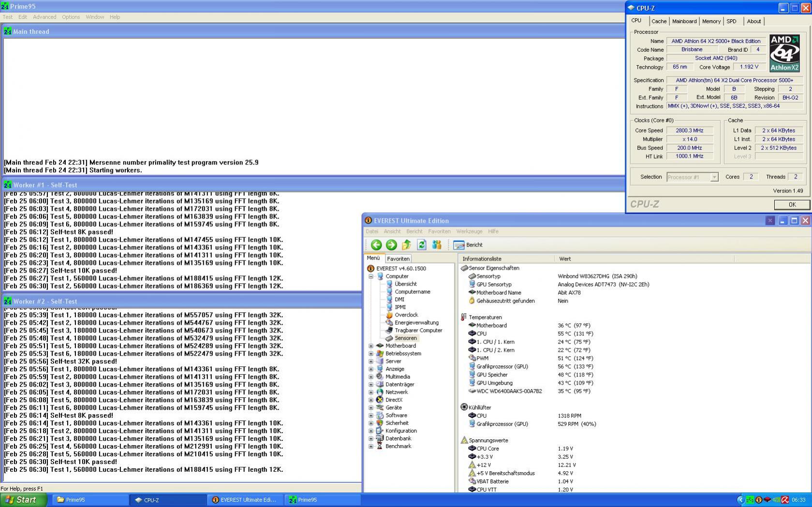812x507 pixels.
Task: Open the About tab in CPU-Z
Action: [753, 21]
